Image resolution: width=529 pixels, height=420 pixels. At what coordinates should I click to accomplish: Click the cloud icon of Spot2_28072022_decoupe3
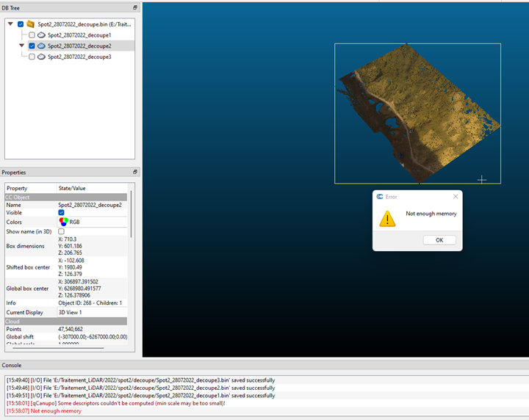(x=41, y=57)
